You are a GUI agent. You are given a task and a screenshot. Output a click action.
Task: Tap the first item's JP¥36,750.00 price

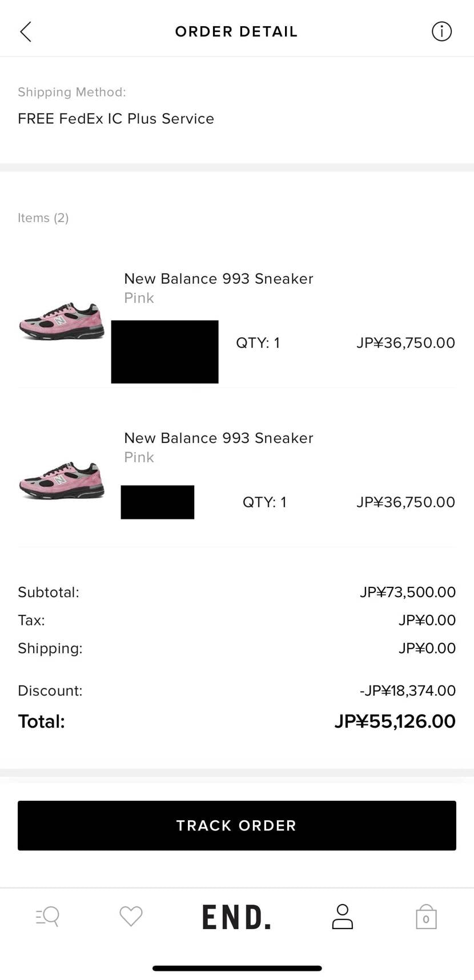click(405, 343)
